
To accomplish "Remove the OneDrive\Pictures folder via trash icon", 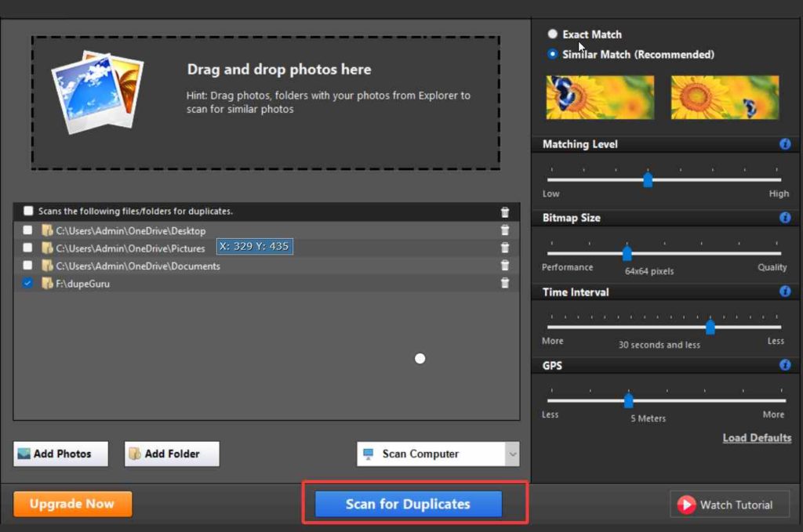I will click(x=504, y=248).
